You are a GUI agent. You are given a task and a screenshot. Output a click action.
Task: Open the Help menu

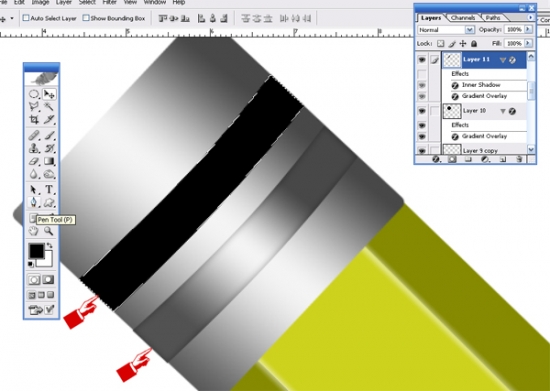coord(179,2)
